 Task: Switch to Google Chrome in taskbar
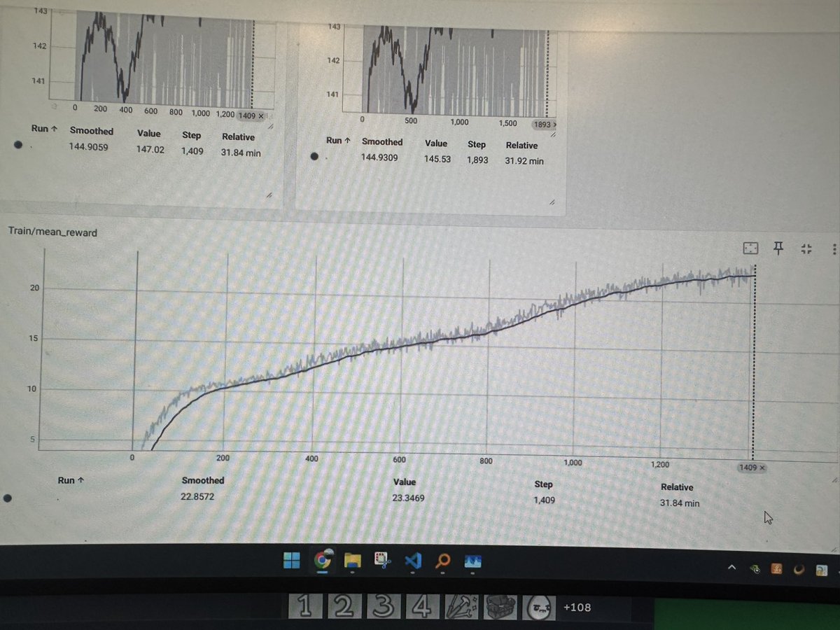(x=323, y=560)
